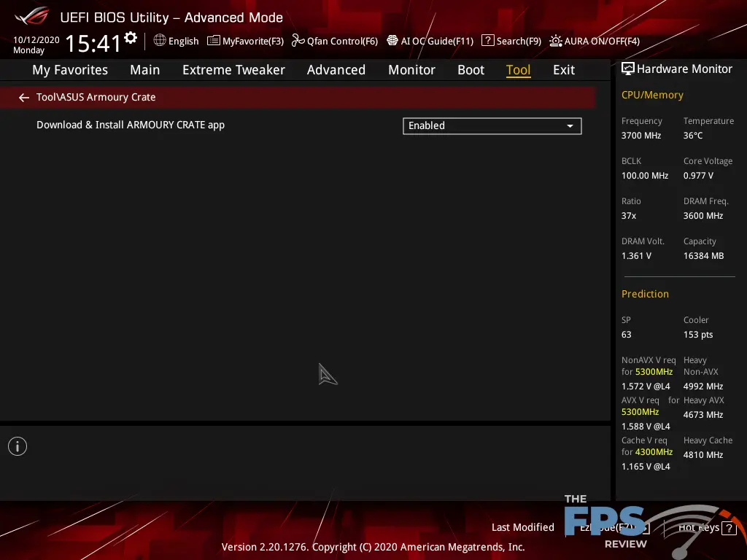The image size is (747, 560).
Task: Click the Hot Keys question mark icon
Action: (729, 528)
